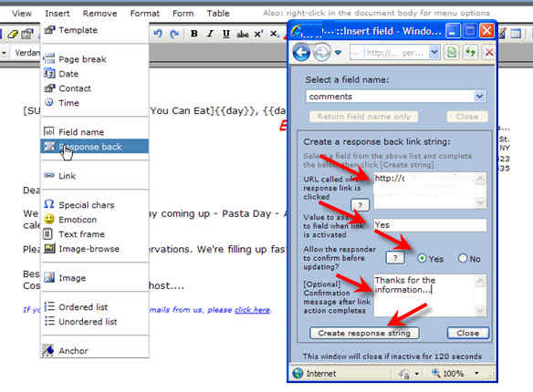Image resolution: width=533 pixels, height=392 pixels.
Task: Select the No confirmation radio button
Action: coord(463,258)
